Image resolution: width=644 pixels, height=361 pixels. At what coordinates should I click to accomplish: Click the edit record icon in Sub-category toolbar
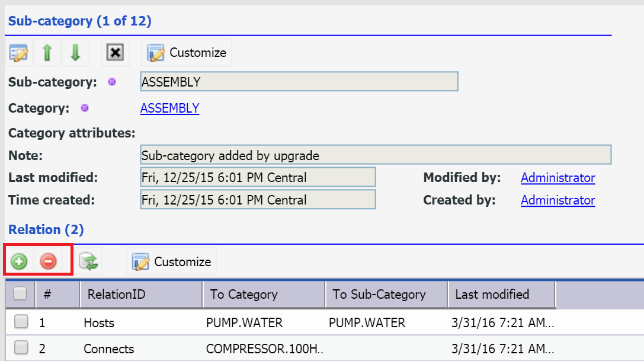[x=19, y=53]
